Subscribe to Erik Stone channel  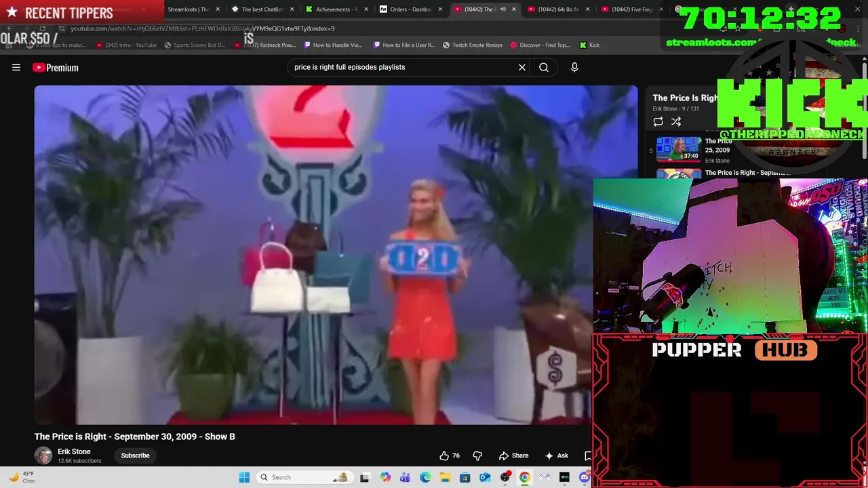(x=135, y=455)
